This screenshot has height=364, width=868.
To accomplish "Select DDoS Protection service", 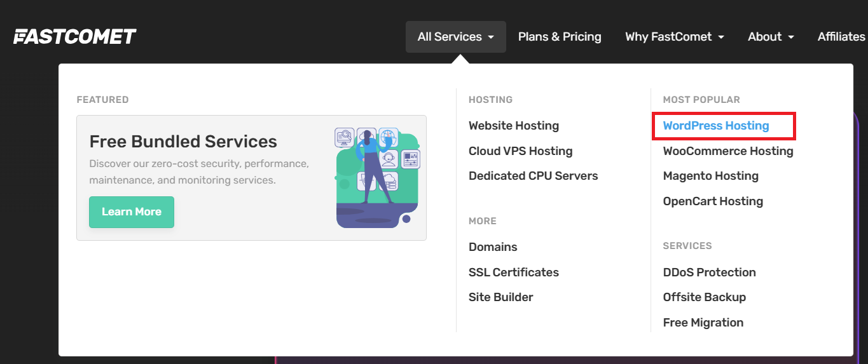I will 709,273.
